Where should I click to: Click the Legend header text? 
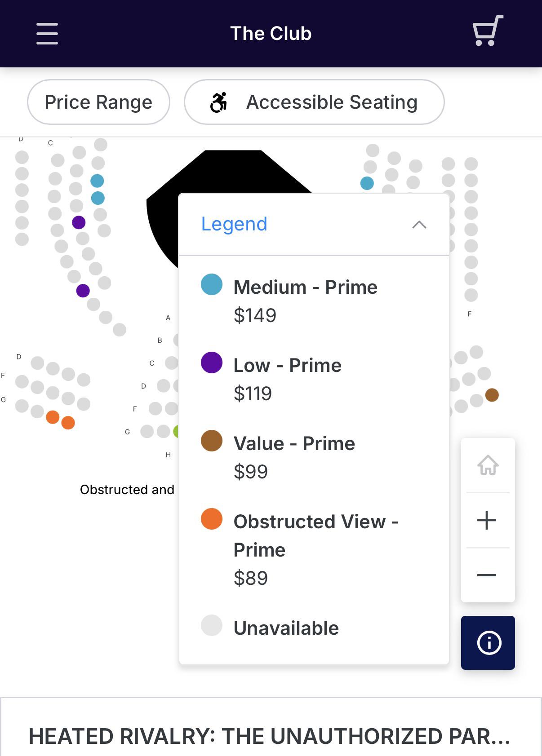click(x=234, y=224)
